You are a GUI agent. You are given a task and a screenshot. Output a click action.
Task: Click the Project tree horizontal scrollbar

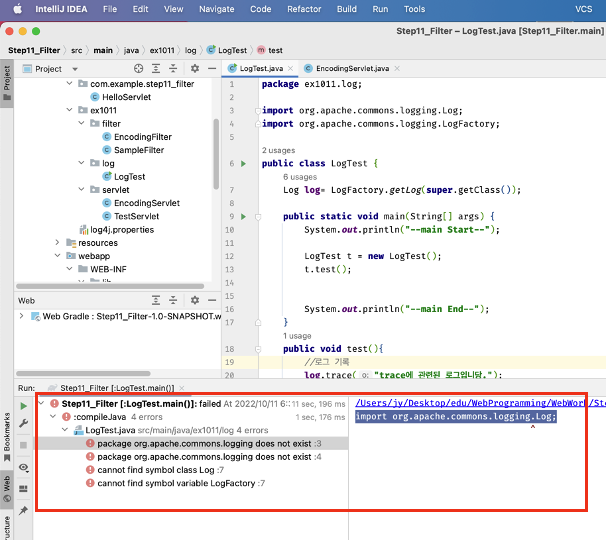pos(110,286)
